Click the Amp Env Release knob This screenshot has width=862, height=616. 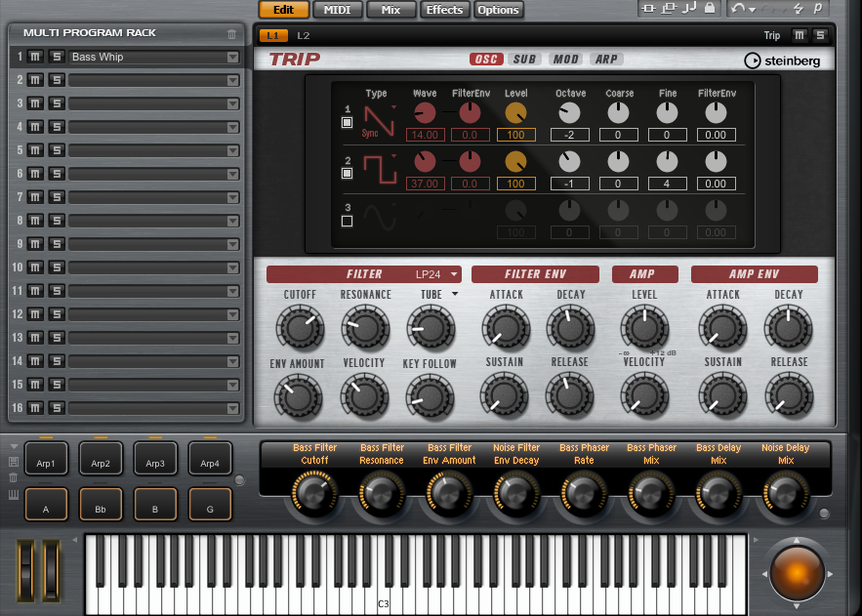789,395
